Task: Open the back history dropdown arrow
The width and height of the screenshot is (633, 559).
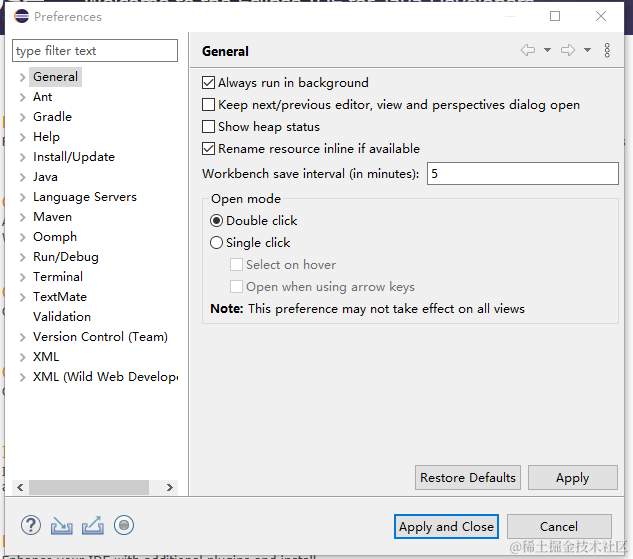Action: coord(547,50)
